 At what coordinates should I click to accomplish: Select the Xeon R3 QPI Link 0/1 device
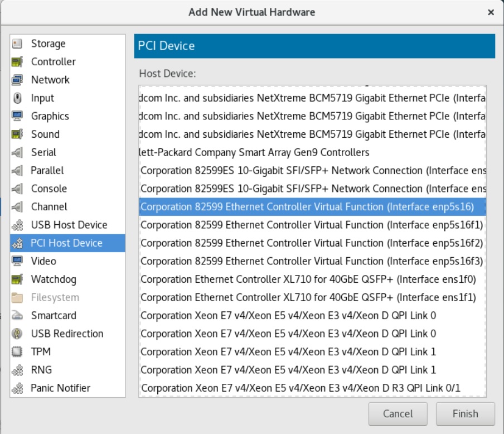coord(312,388)
